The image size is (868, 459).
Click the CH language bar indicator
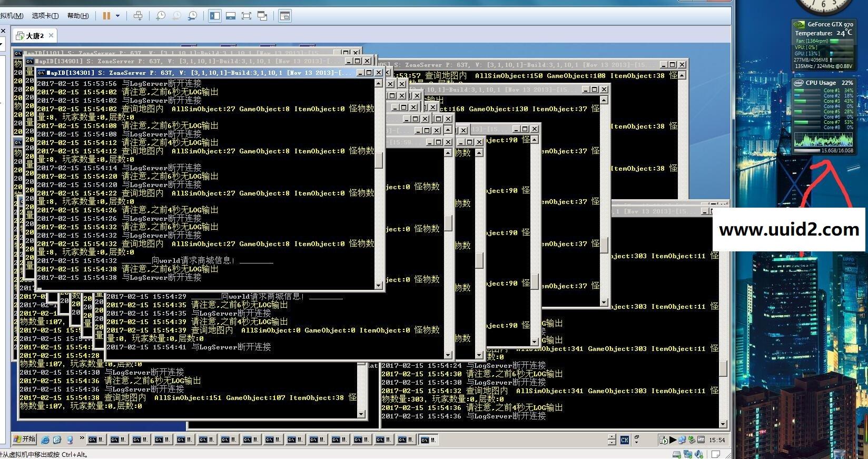coord(625,440)
